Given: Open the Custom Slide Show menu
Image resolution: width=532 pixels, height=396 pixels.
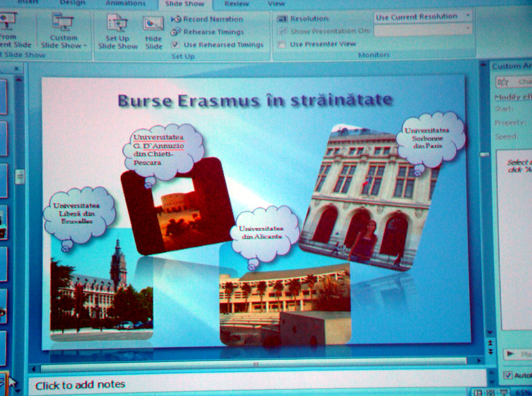Looking at the screenshot, I should click(64, 31).
